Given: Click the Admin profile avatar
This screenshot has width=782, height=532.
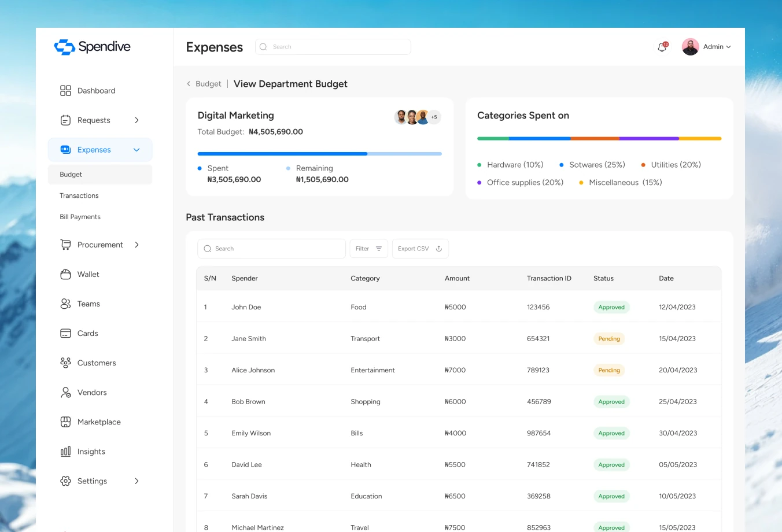Looking at the screenshot, I should pos(691,47).
